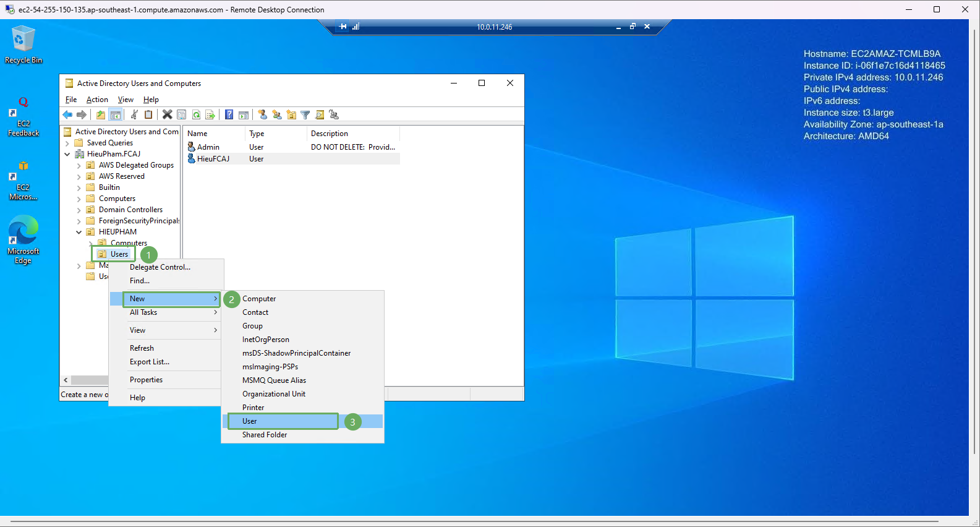Open Properties via the toolbar icon

(x=182, y=114)
